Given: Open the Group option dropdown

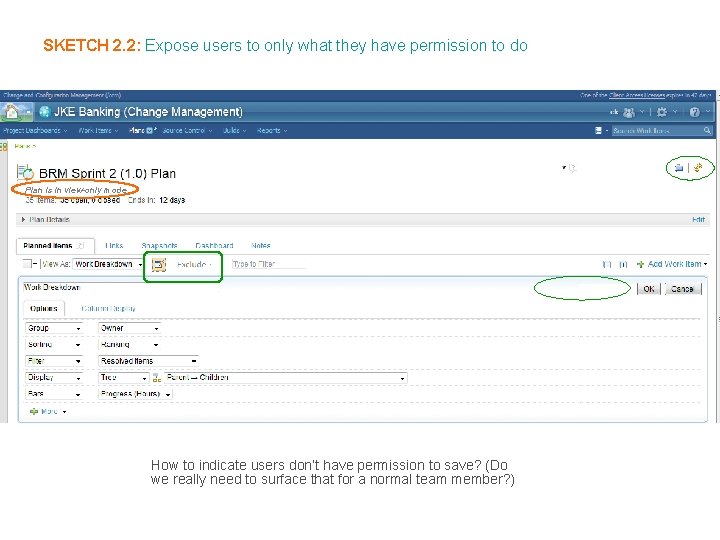Looking at the screenshot, I should tap(54, 328).
